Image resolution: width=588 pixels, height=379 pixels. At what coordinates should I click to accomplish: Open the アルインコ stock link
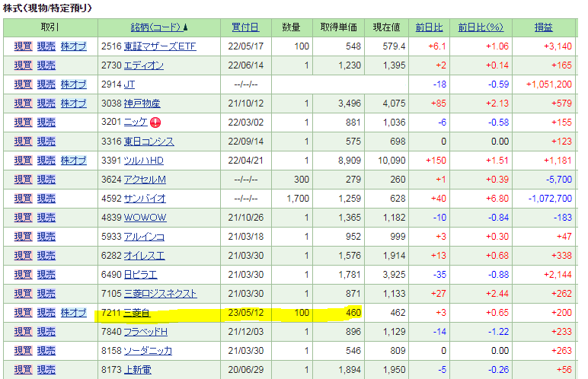[144, 237]
